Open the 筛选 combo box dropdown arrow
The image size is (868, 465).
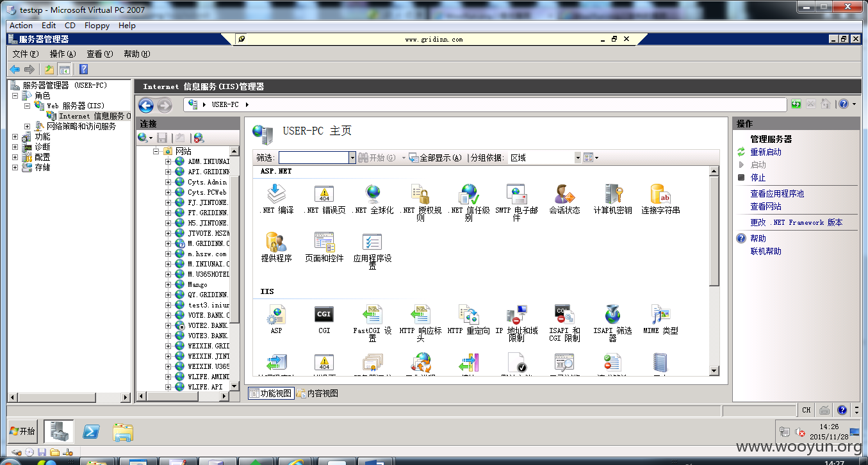352,158
